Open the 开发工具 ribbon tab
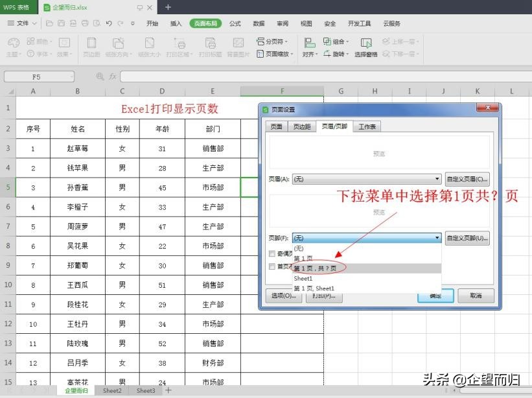 point(359,23)
